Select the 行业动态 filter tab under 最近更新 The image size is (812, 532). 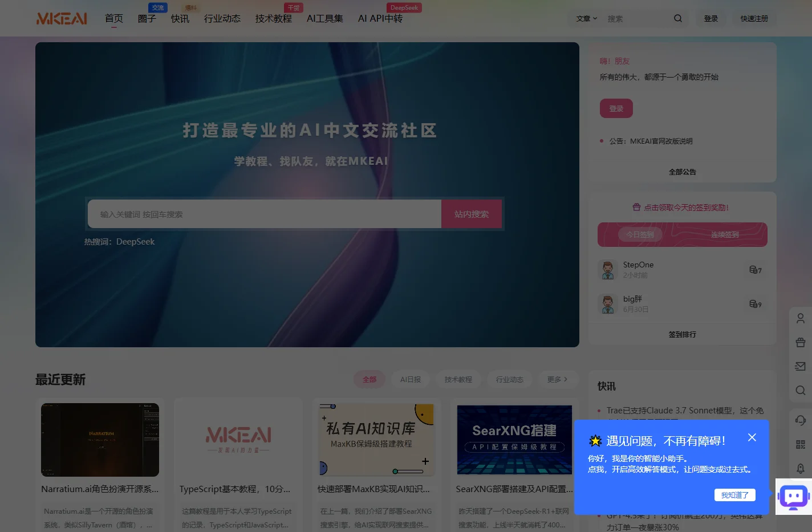510,379
